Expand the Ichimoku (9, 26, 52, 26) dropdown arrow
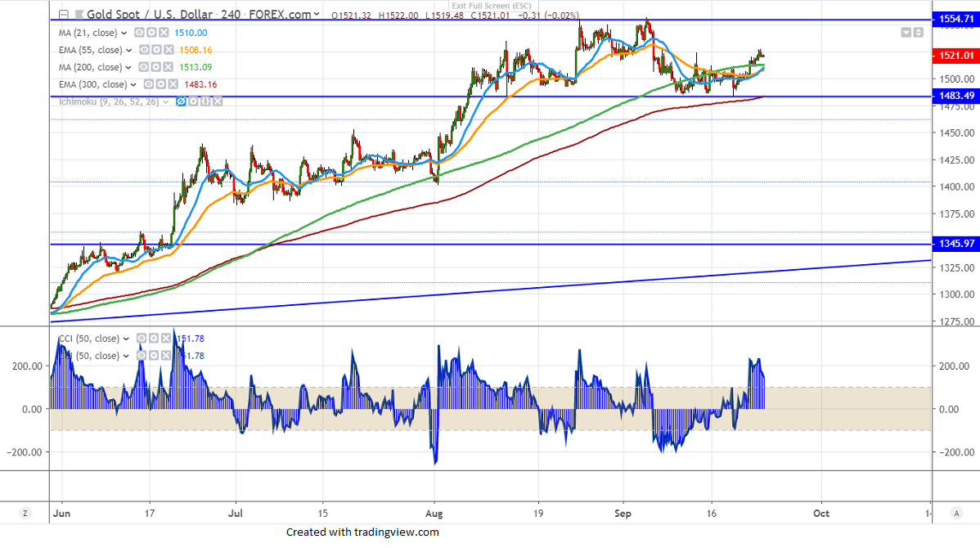 coord(165,102)
